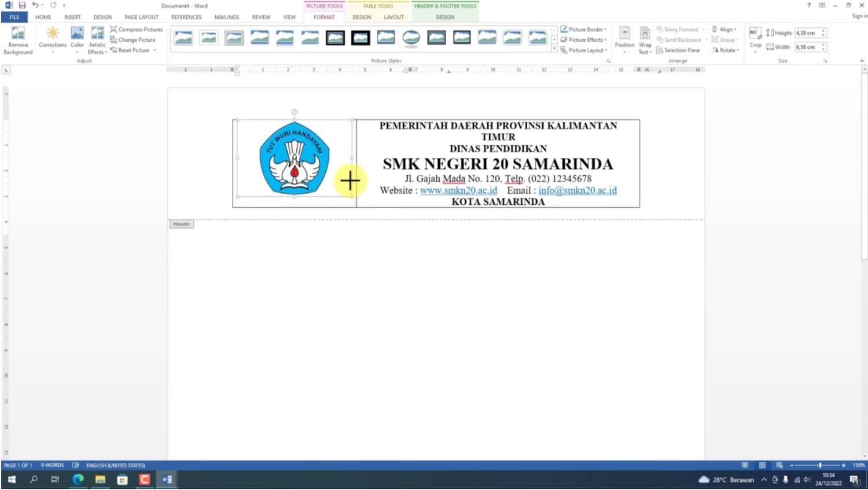
Task: Switch to the MAILINGS tab
Action: click(x=227, y=17)
